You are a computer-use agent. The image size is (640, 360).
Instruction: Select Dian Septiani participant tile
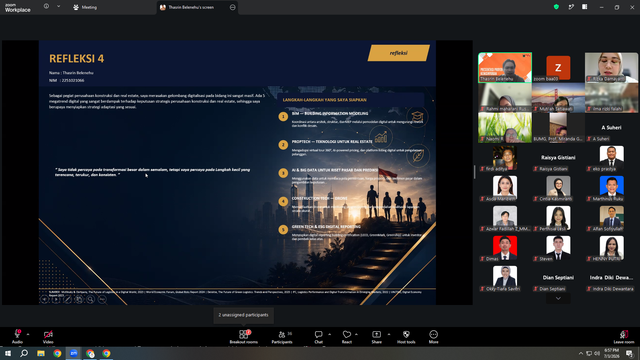[x=558, y=278]
